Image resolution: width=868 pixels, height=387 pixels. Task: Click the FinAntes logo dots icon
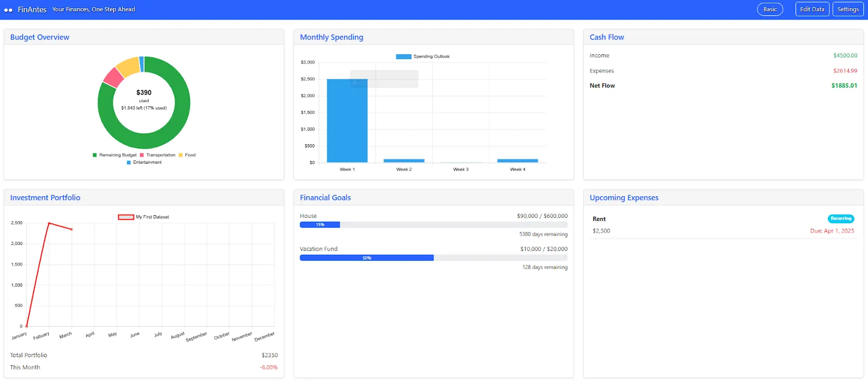(x=8, y=10)
